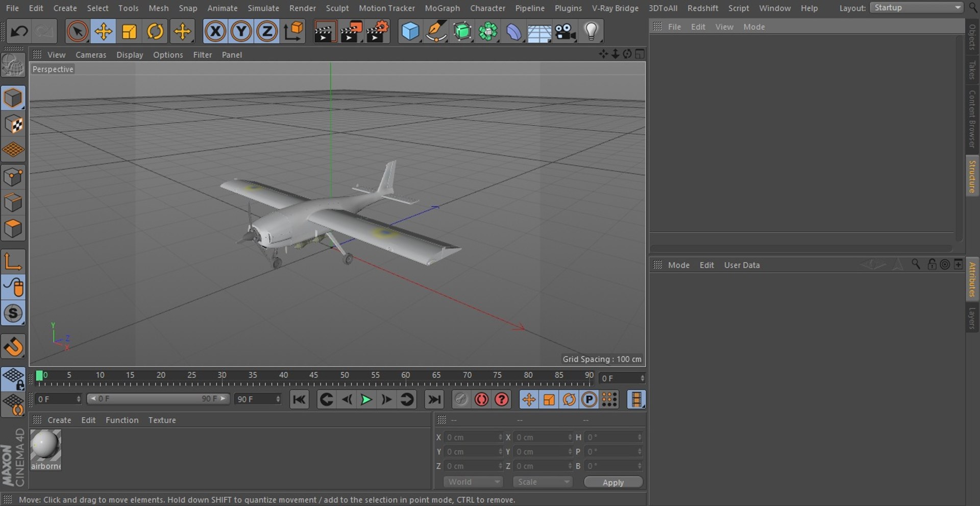The width and height of the screenshot is (980, 506).
Task: Add a Light object
Action: (591, 32)
